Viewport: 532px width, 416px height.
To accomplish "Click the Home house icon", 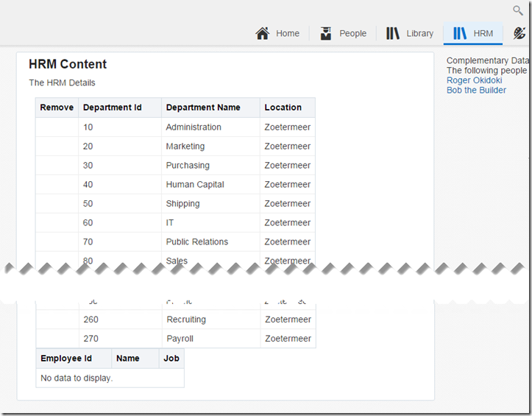I will click(x=263, y=33).
